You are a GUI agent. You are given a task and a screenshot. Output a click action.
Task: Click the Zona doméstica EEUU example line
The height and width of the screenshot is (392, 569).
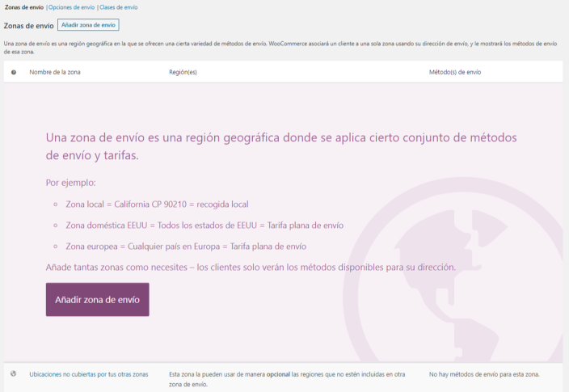[204, 226]
